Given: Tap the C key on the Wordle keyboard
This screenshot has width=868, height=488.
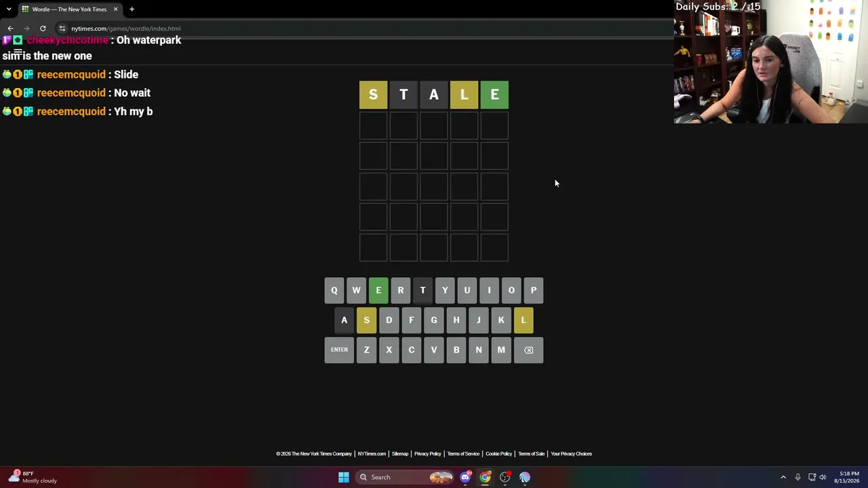Looking at the screenshot, I should coord(412,350).
